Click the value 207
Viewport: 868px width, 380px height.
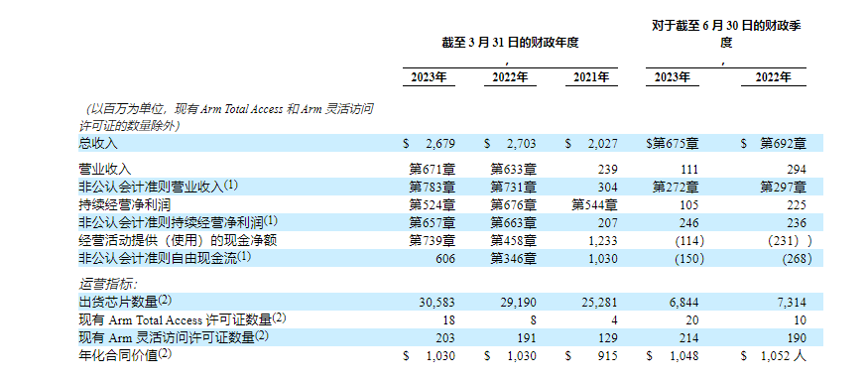[608, 223]
